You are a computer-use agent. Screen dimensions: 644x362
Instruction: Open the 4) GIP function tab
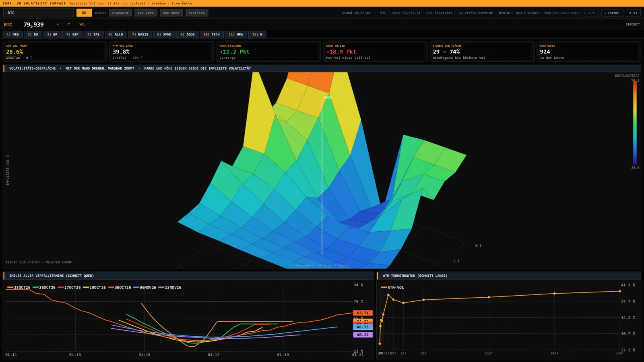tap(72, 35)
